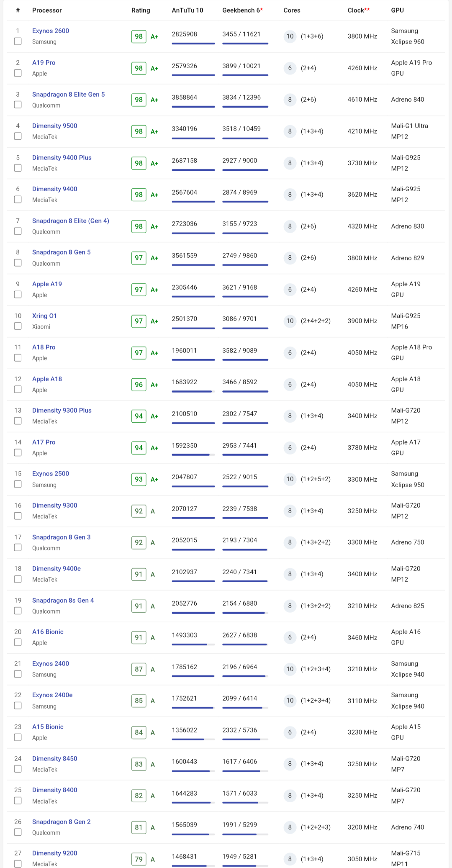Click the AnTuTu score bar for Exynos 2400
This screenshot has width=452, height=868.
193,676
